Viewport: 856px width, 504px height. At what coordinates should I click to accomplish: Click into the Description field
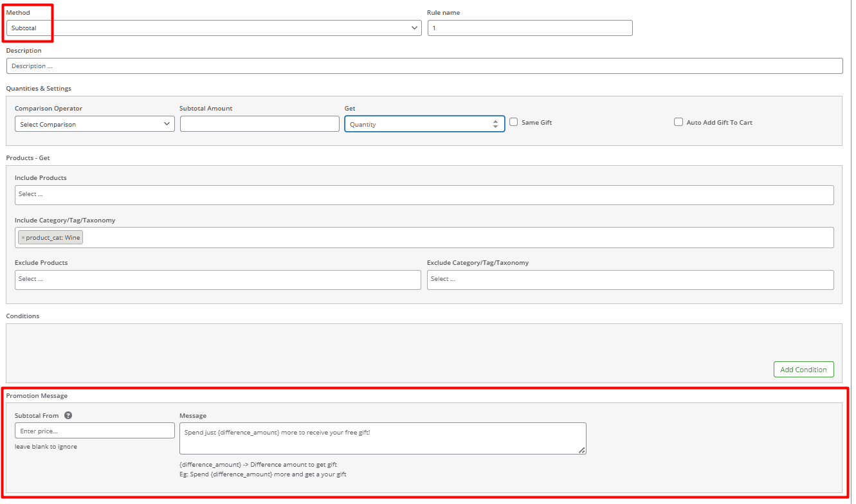click(424, 66)
